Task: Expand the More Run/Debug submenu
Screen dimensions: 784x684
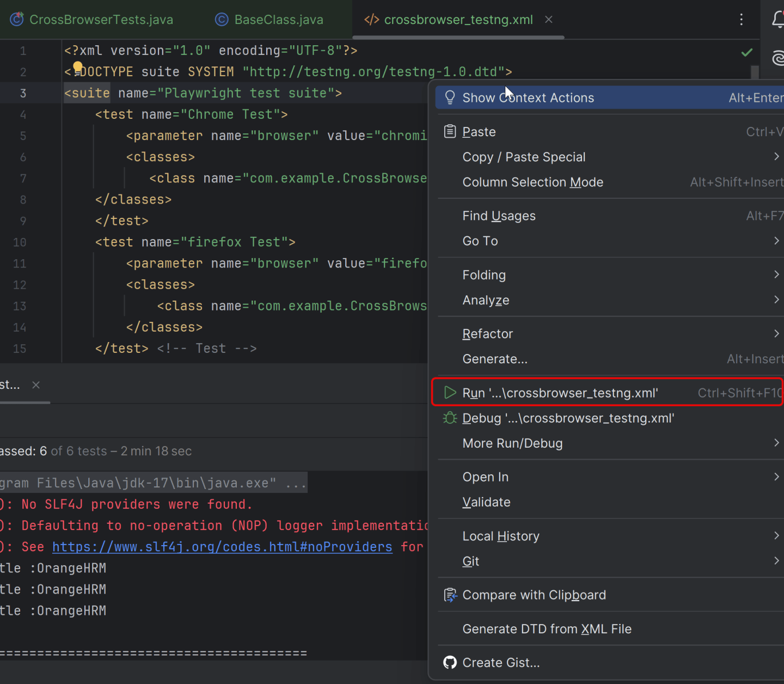Action: click(x=776, y=443)
